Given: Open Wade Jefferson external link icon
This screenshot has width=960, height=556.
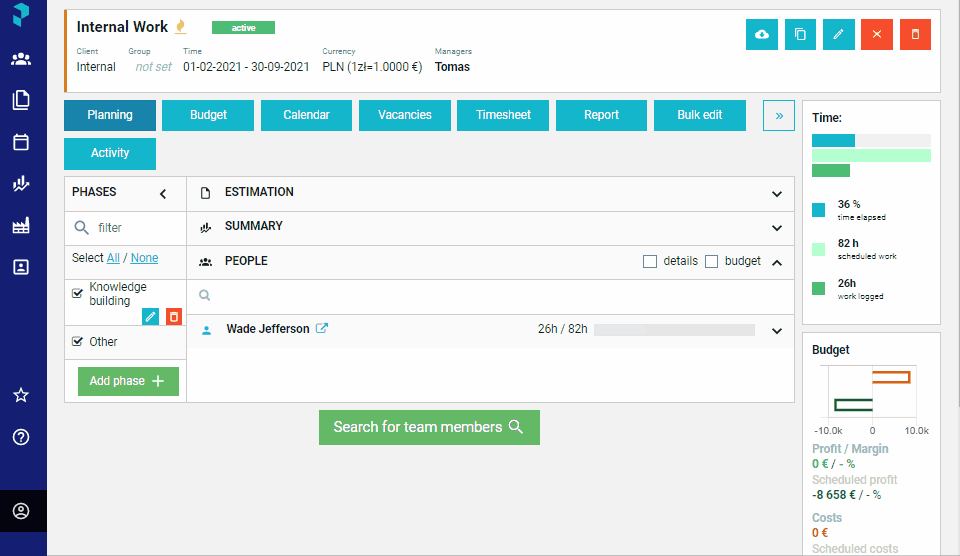Looking at the screenshot, I should click(x=321, y=328).
